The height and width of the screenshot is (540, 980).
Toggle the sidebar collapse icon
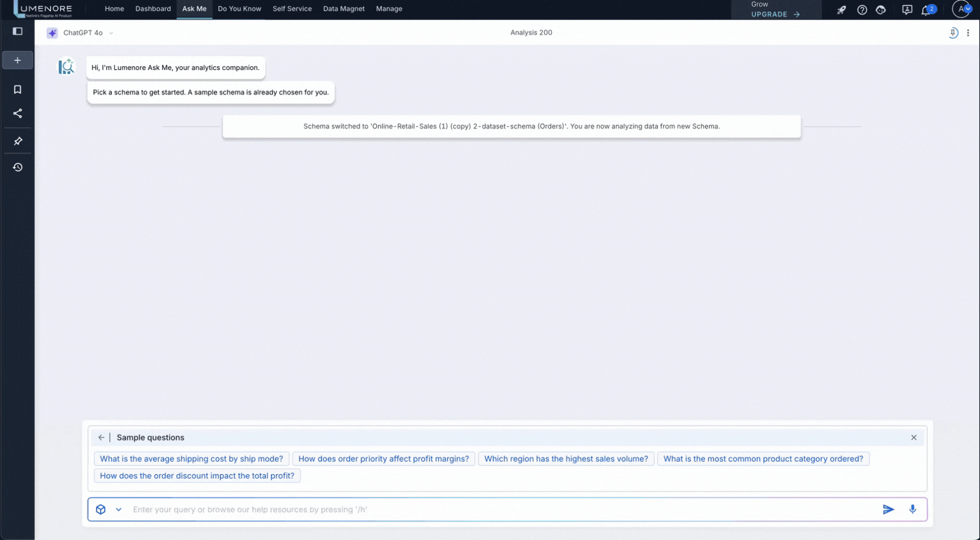tap(17, 31)
